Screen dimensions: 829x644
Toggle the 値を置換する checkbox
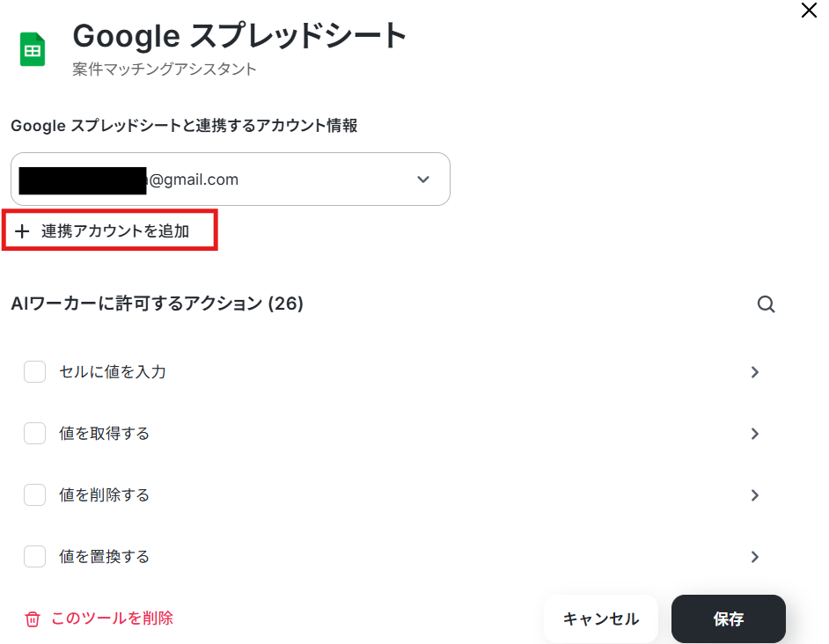click(34, 557)
